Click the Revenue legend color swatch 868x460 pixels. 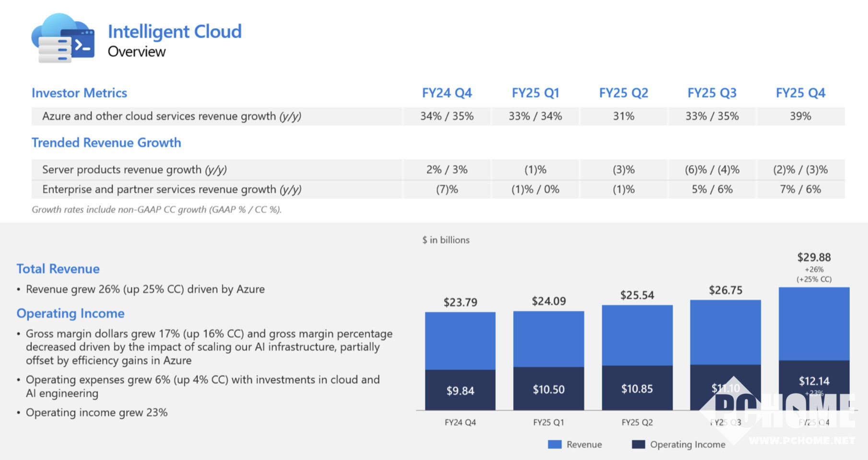[555, 445]
